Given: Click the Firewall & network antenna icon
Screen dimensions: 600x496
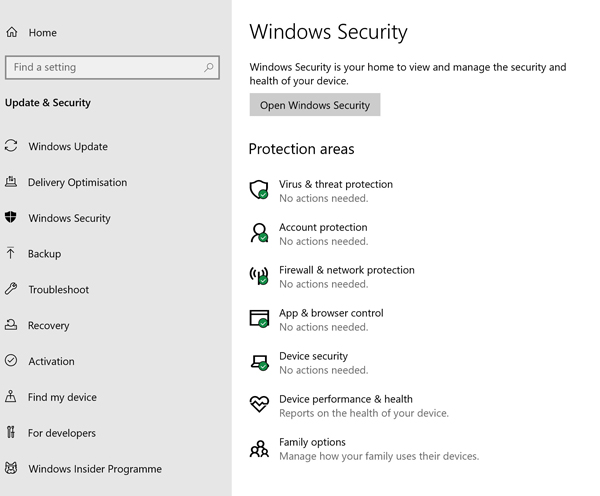Looking at the screenshot, I should point(259,275).
